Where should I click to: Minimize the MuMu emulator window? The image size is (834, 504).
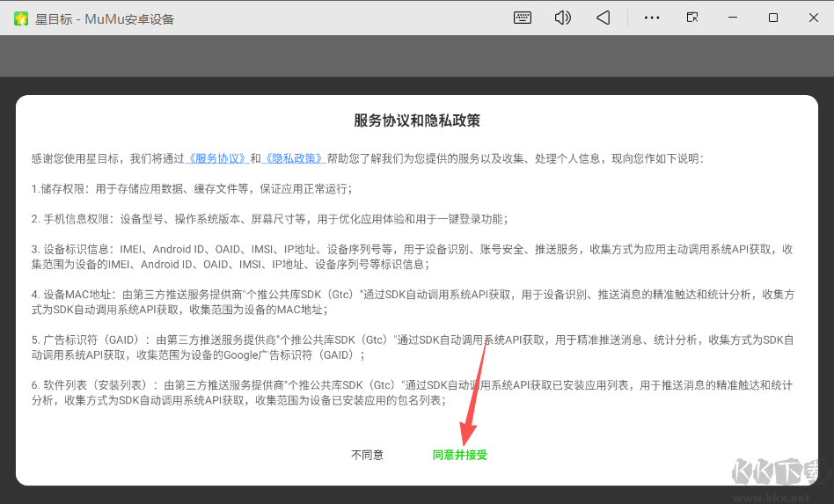tap(733, 18)
